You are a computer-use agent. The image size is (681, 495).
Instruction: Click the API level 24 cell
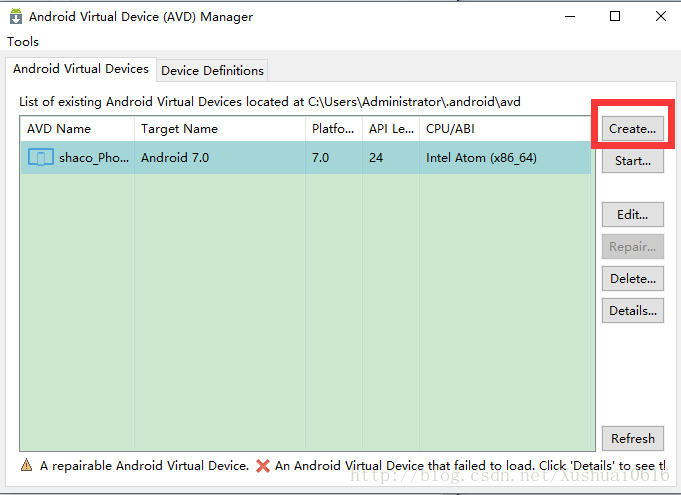(391, 158)
